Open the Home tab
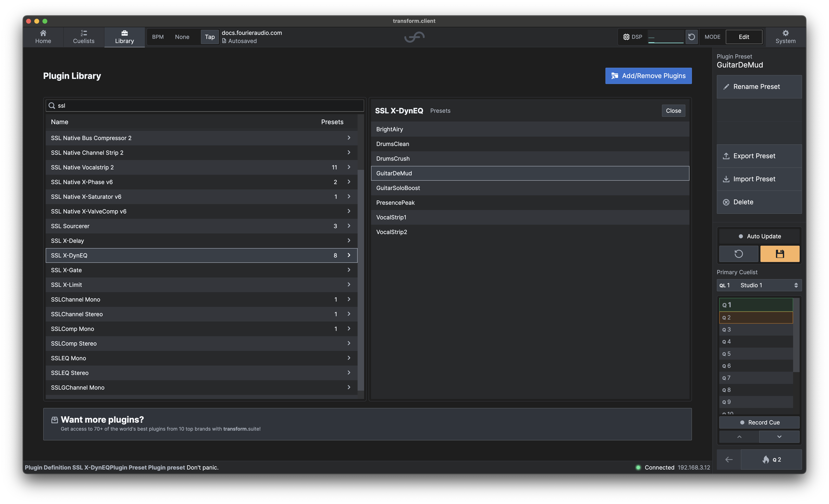The width and height of the screenshot is (829, 504). 43,37
